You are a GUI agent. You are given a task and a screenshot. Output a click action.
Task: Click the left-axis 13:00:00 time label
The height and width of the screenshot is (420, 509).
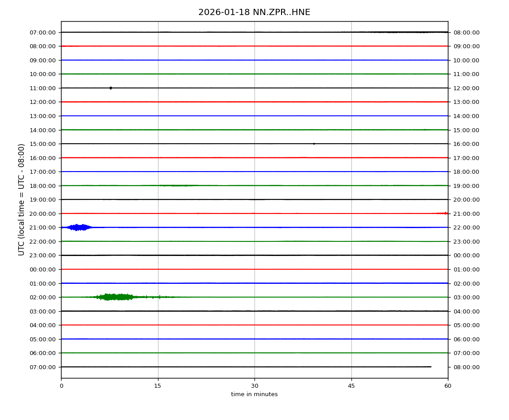[x=42, y=116]
